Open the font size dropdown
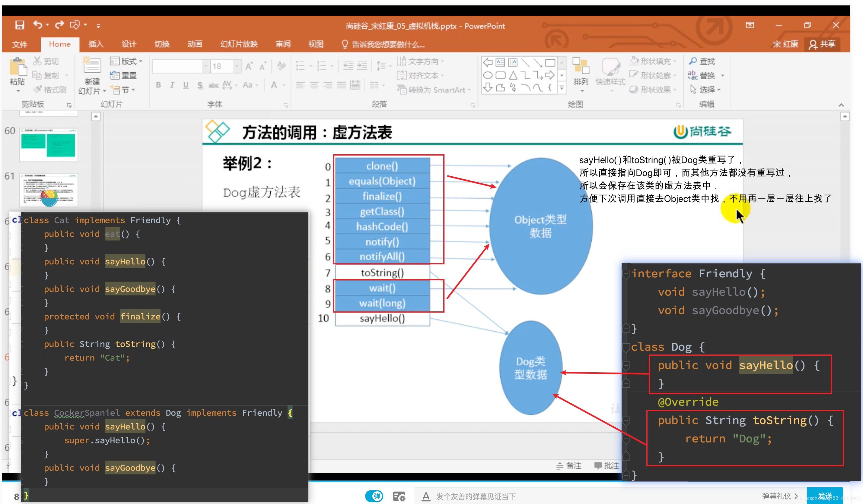863x504 pixels. [236, 66]
